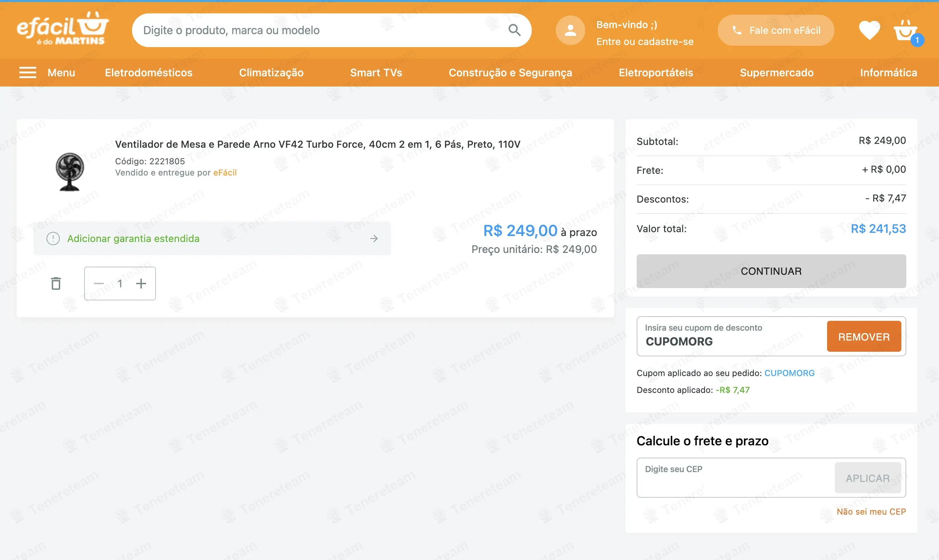The width and height of the screenshot is (939, 560).
Task: Open the wishlist heart icon
Action: (x=869, y=30)
